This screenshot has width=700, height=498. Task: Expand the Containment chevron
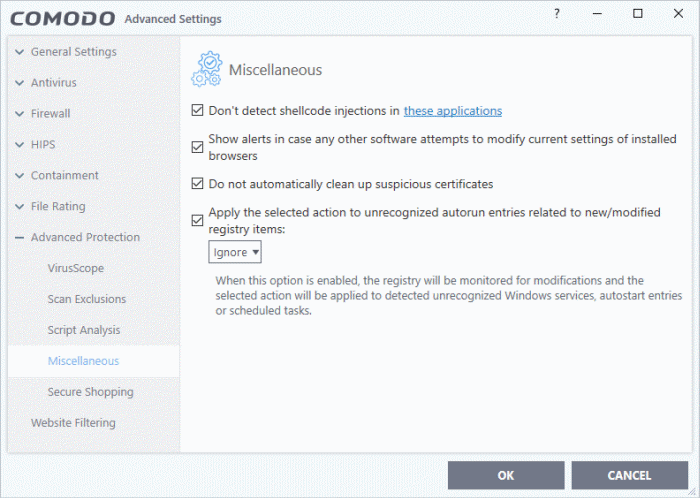19,175
